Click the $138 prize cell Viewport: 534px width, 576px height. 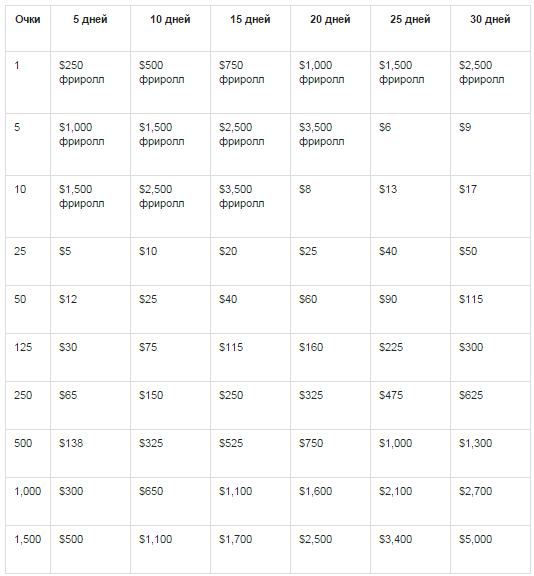click(90, 453)
